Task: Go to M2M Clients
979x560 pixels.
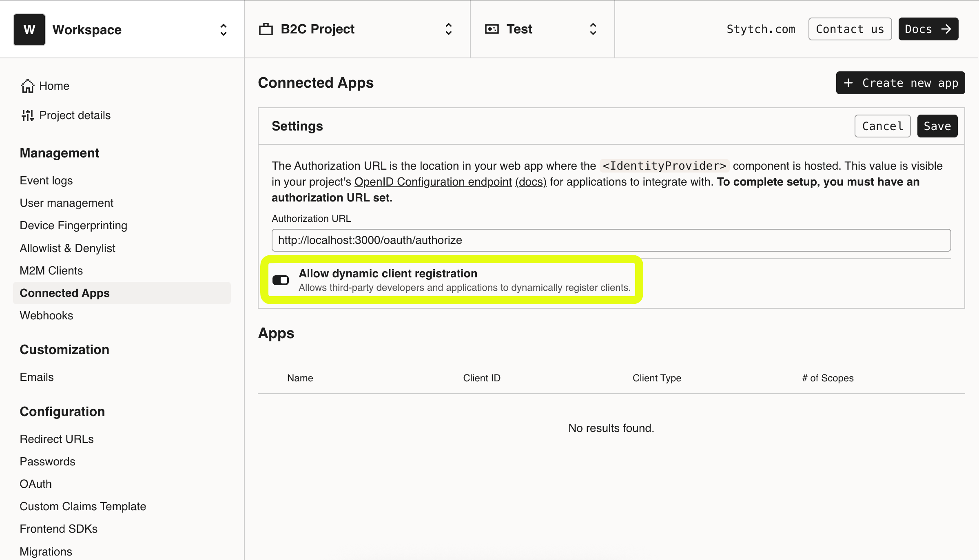Action: click(51, 270)
